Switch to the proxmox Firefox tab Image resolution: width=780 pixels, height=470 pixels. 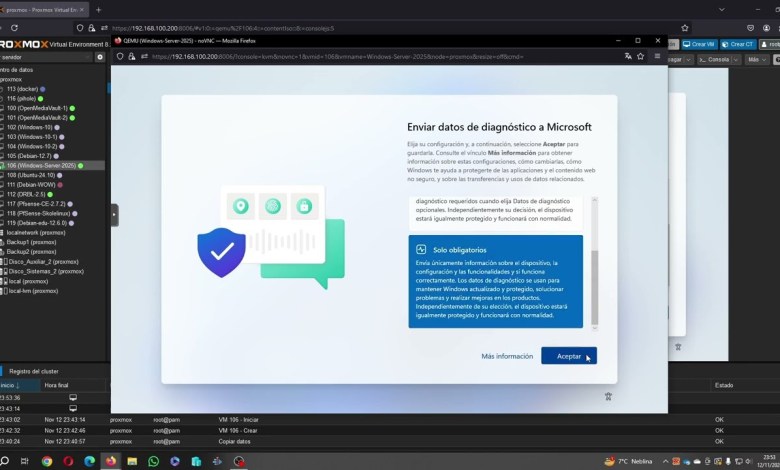click(x=41, y=9)
